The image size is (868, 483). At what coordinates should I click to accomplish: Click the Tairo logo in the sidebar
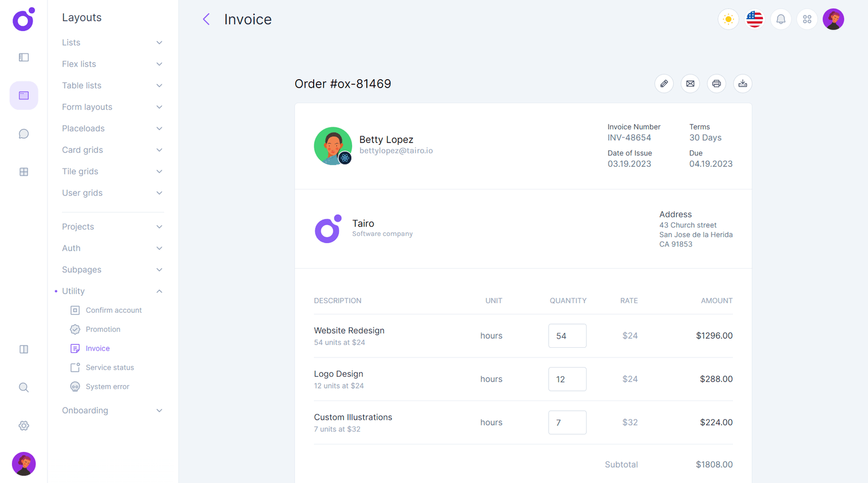pyautogui.click(x=23, y=19)
